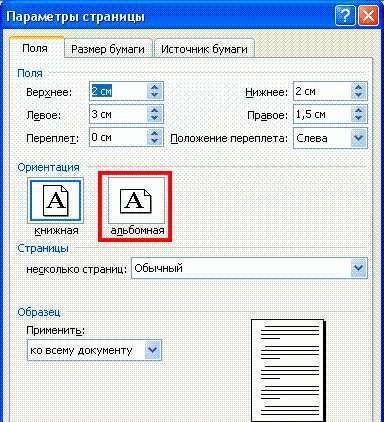Click the help question mark button

pos(345,16)
